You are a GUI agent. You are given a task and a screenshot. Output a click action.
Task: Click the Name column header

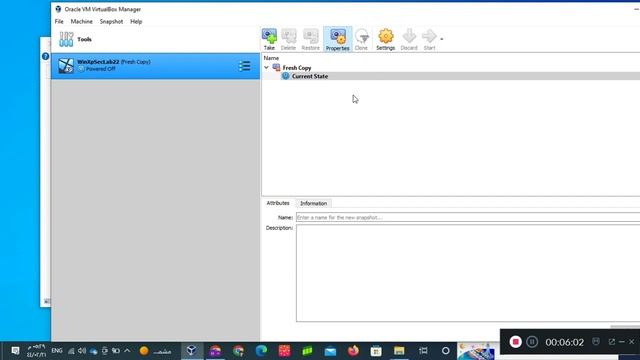click(x=271, y=58)
